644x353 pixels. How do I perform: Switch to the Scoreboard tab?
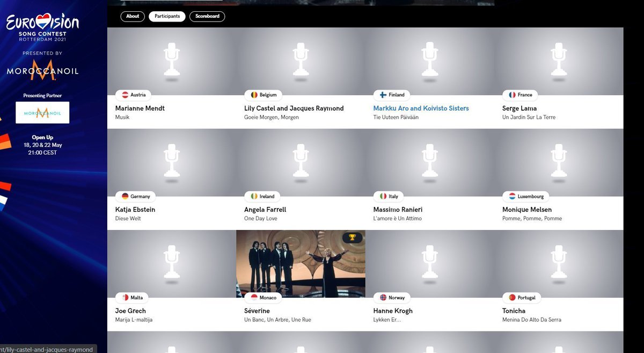pyautogui.click(x=207, y=16)
